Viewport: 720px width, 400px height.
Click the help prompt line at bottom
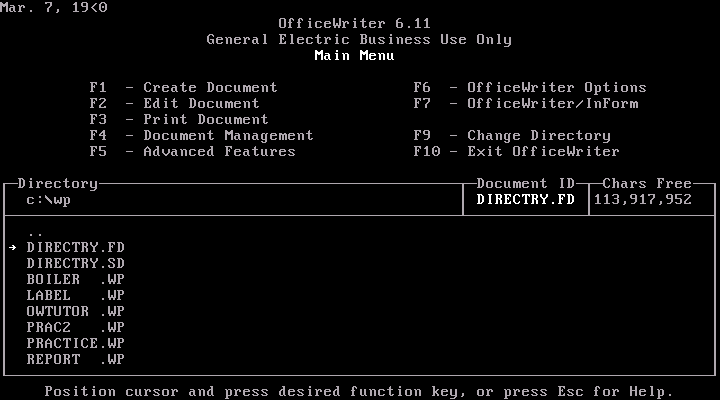[x=359, y=392]
